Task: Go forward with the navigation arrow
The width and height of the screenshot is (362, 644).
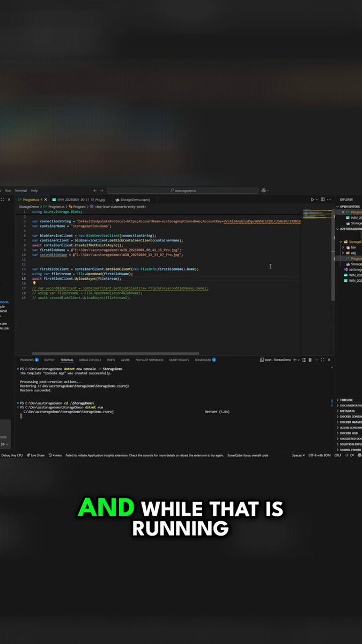Action: click(x=101, y=191)
